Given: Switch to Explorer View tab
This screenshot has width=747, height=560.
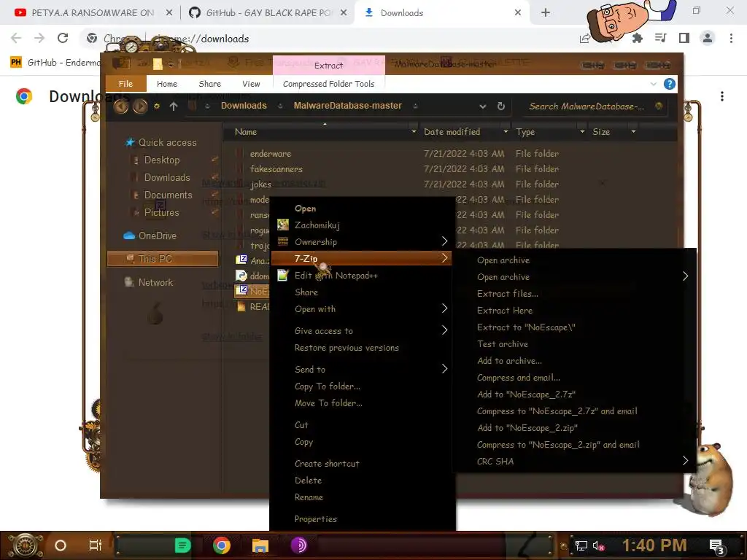Looking at the screenshot, I should pos(251,84).
